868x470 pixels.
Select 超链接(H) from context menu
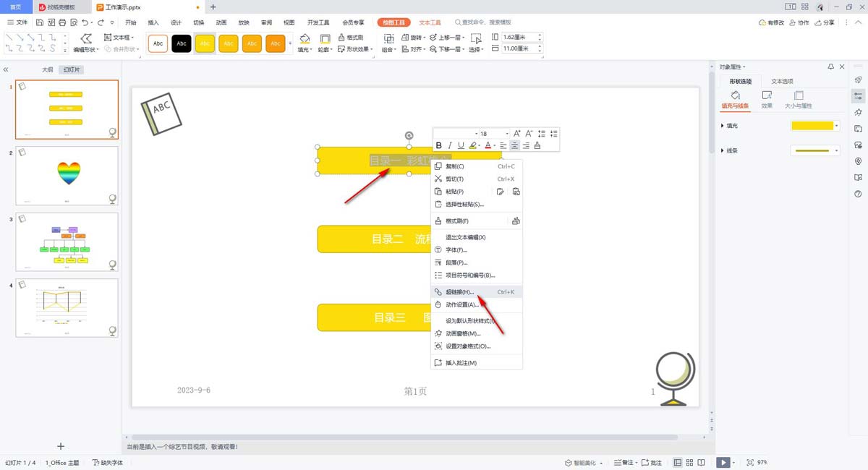[x=477, y=292]
